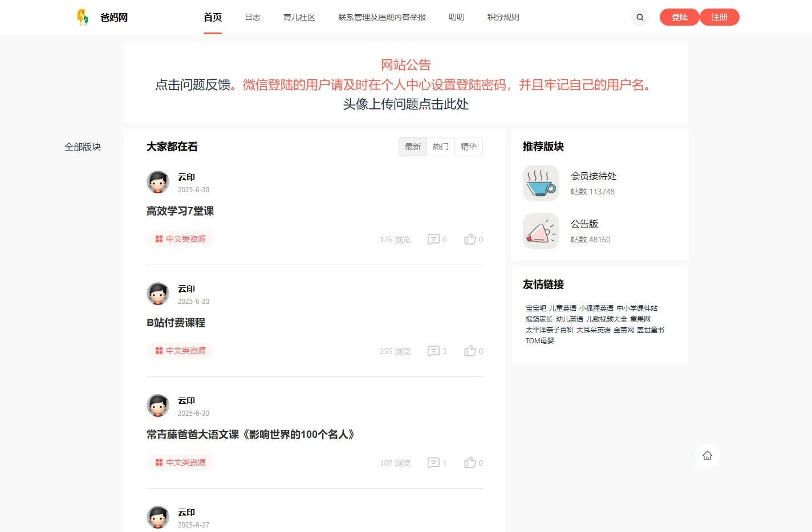The height and width of the screenshot is (532, 812).
Task: Visit 幼儿英语 friend link
Action: click(570, 319)
